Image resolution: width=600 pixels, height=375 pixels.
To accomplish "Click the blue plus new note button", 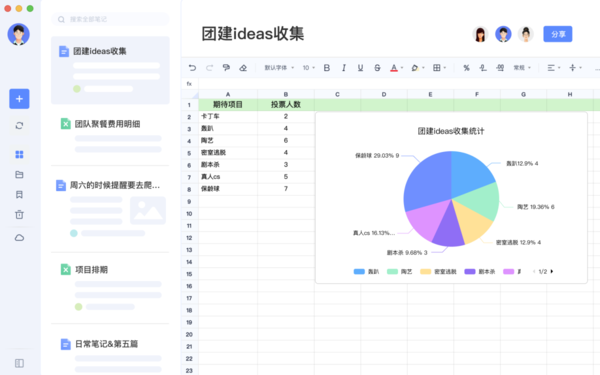I will (x=19, y=99).
